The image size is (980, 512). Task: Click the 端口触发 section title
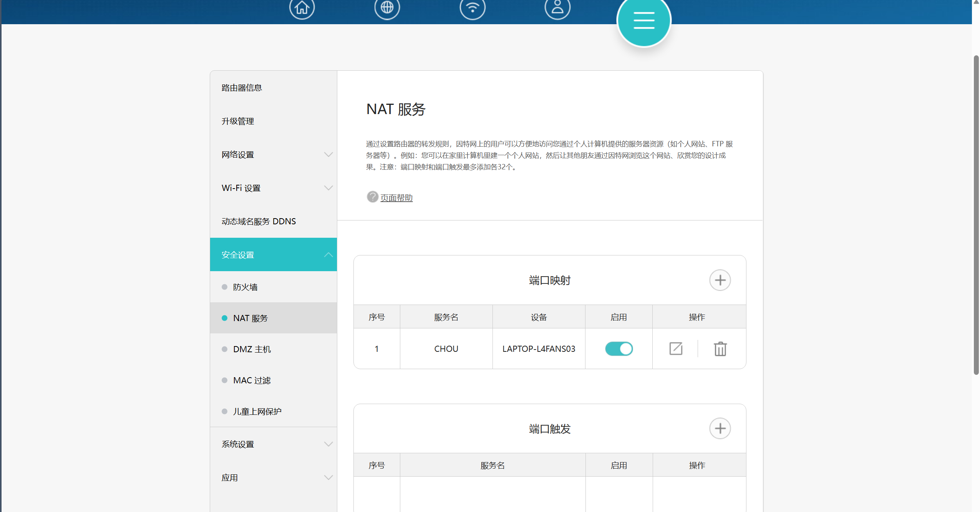549,429
